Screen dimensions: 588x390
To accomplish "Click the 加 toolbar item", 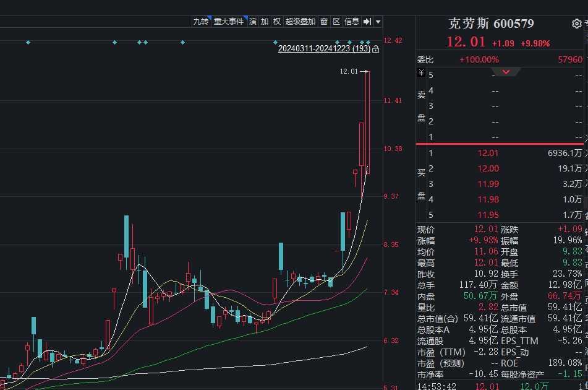I will click(265, 22).
